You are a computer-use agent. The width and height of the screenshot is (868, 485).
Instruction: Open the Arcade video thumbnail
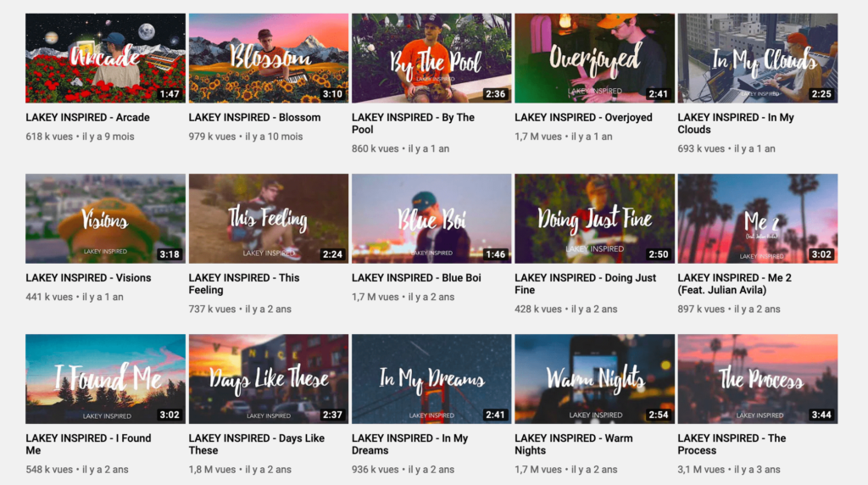[x=105, y=59]
